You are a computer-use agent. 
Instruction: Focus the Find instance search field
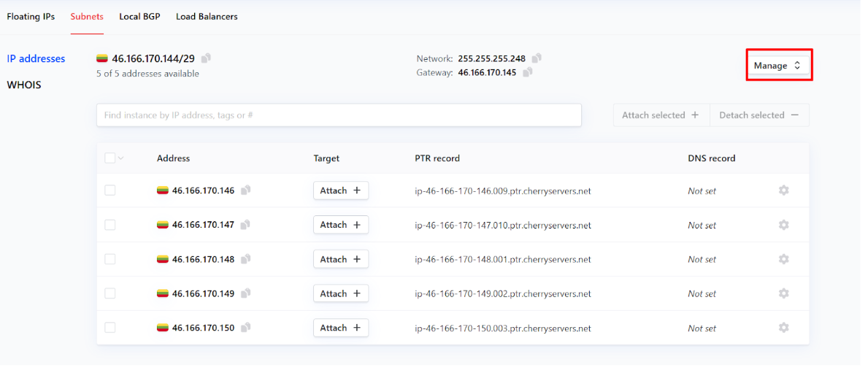(339, 115)
